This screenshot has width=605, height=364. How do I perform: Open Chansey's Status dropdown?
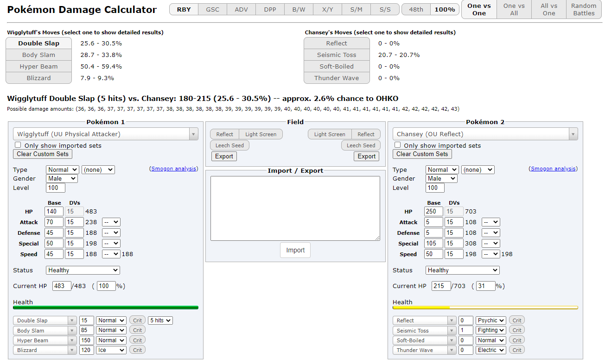pos(463,270)
